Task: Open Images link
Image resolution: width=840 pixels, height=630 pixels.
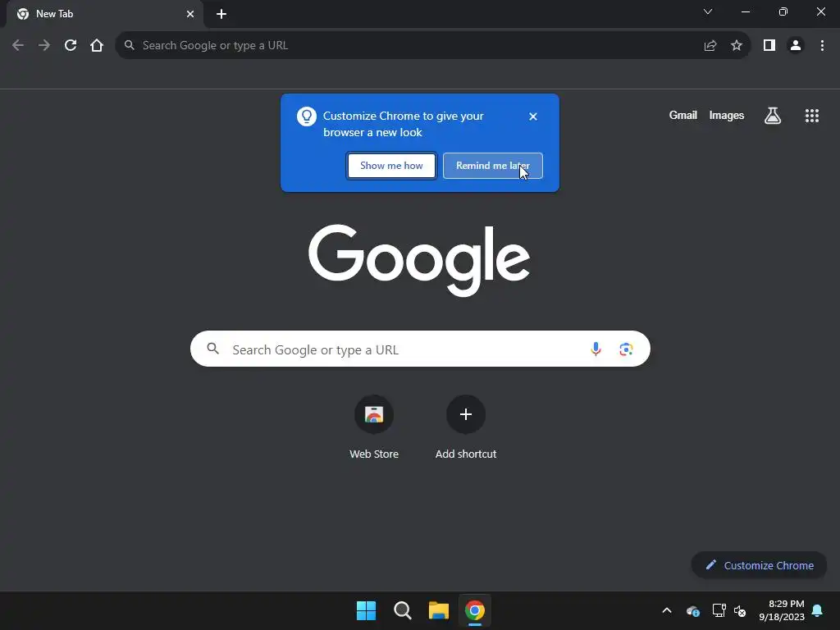Action: [x=727, y=115]
